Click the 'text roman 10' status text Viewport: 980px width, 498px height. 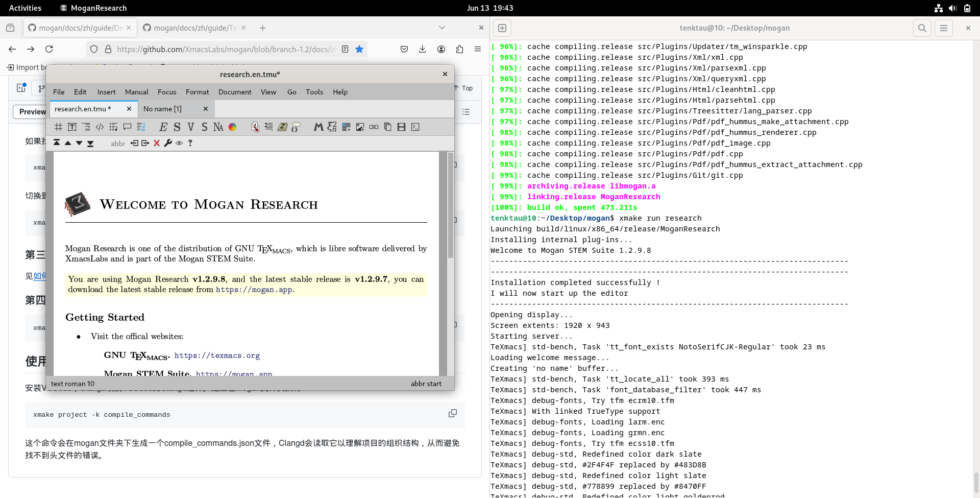tap(72, 384)
